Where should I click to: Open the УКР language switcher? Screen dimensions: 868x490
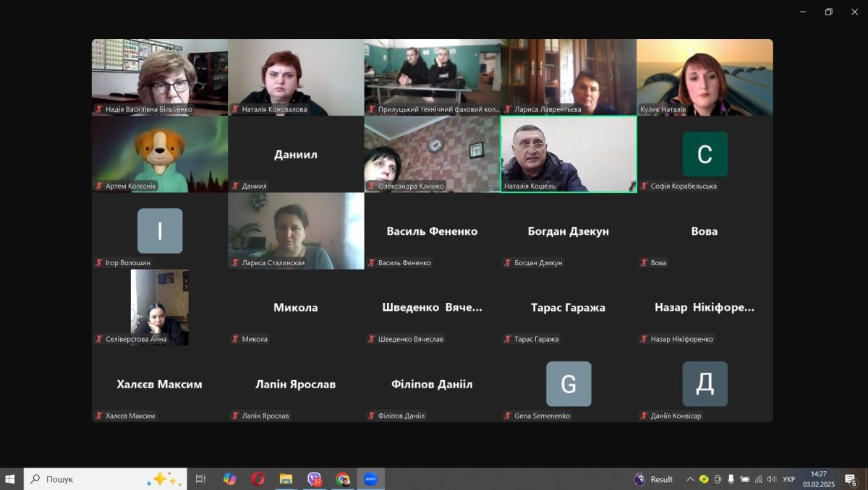(788, 479)
